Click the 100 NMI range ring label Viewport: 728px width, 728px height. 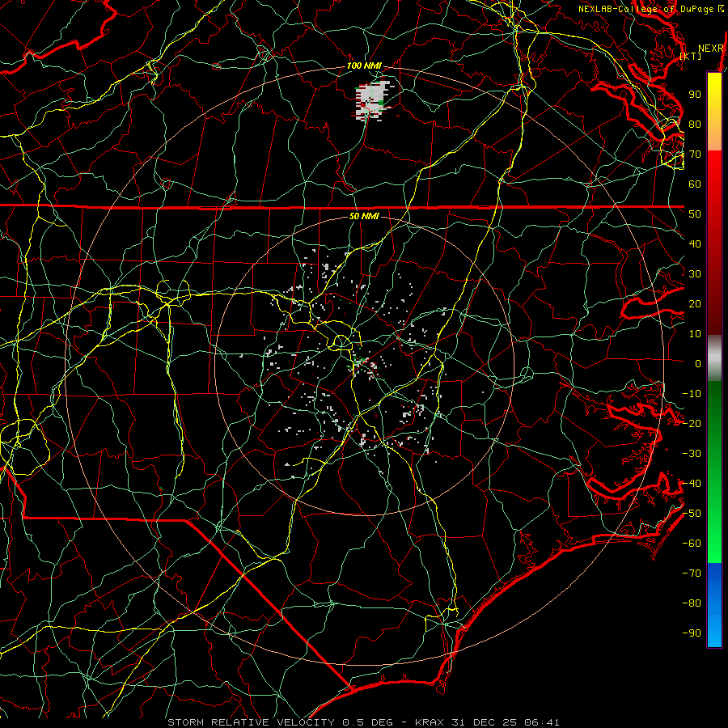[x=363, y=66]
